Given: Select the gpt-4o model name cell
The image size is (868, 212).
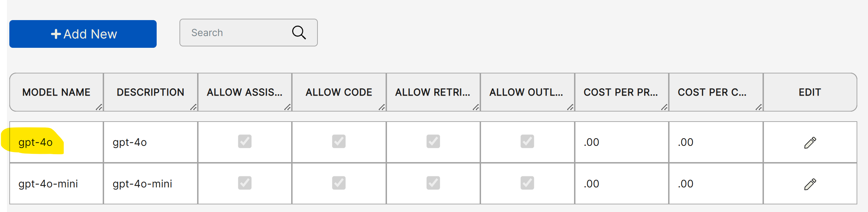Looking at the screenshot, I should click(36, 142).
